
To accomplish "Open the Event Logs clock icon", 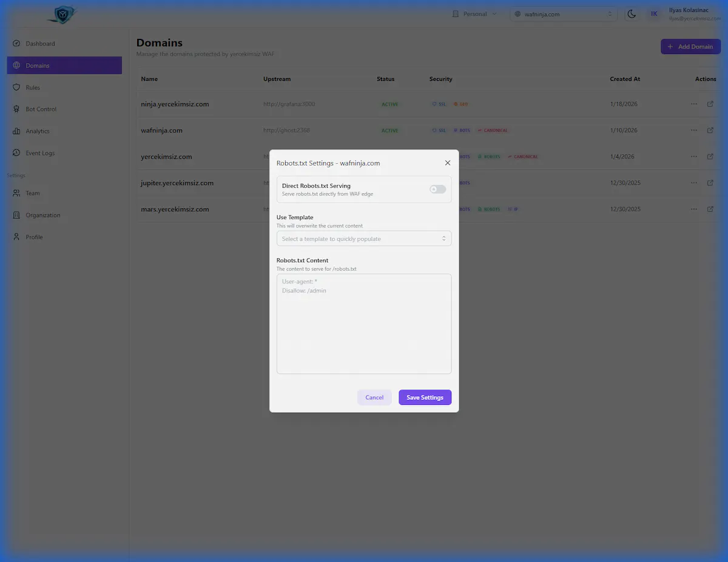I will coord(16,153).
